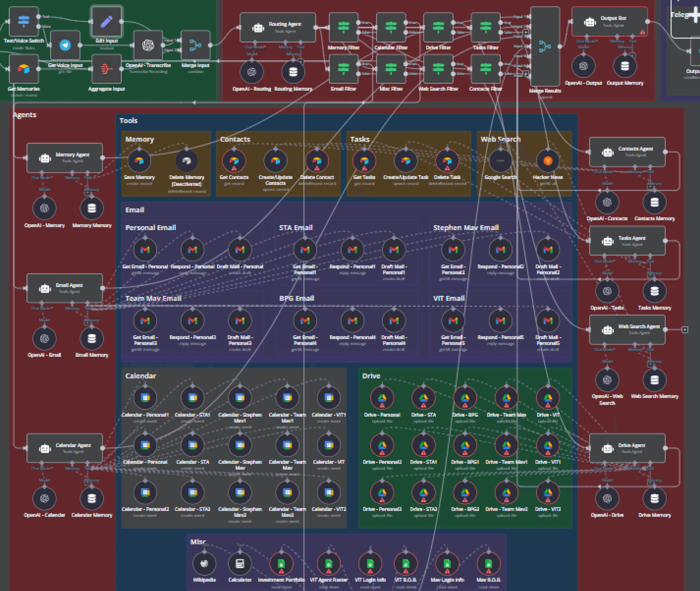Click plus connector beside Tasks Filter output
The image size is (700, 591).
click(526, 32)
